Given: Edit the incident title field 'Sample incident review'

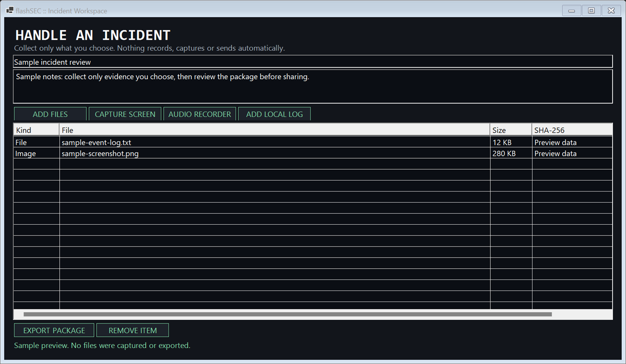Looking at the screenshot, I should tap(313, 62).
